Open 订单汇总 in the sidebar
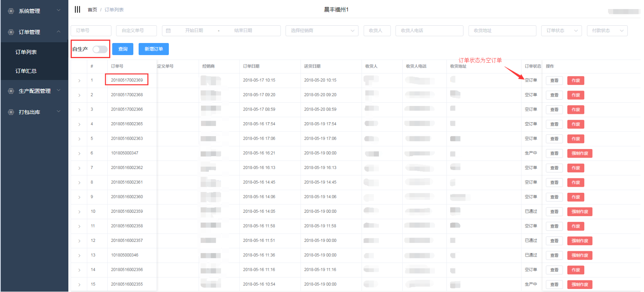The height and width of the screenshot is (292, 644). [x=26, y=71]
